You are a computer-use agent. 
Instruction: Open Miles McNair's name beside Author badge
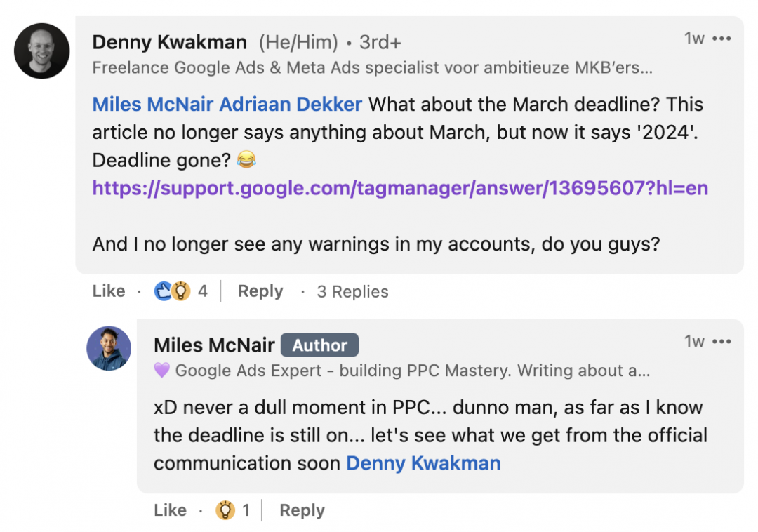click(214, 345)
